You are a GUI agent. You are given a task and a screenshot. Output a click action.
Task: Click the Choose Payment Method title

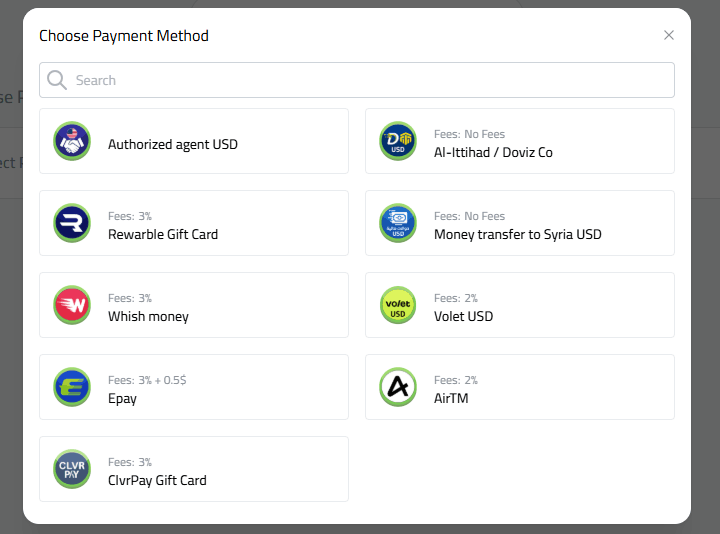pyautogui.click(x=124, y=36)
